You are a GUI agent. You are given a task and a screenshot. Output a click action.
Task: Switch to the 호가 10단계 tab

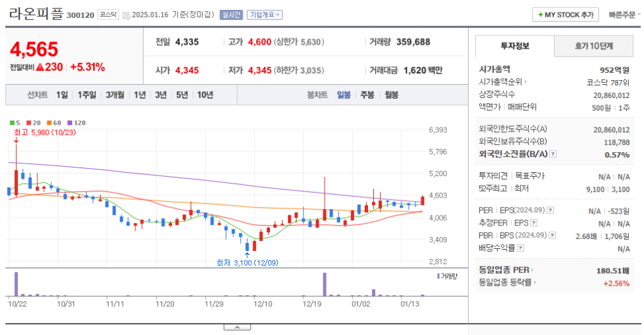pos(594,45)
